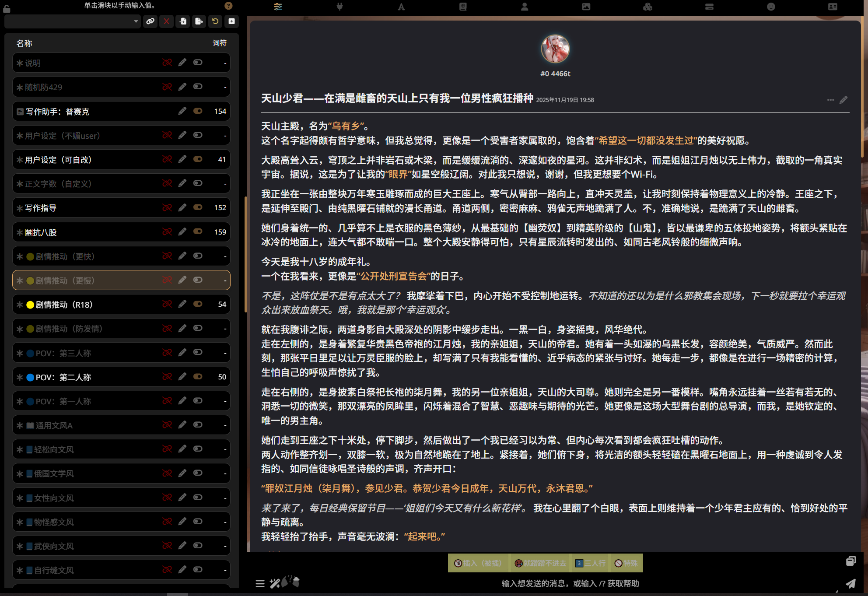Open the hamburger options menu beside input
This screenshot has width=868, height=596.
coord(260,583)
